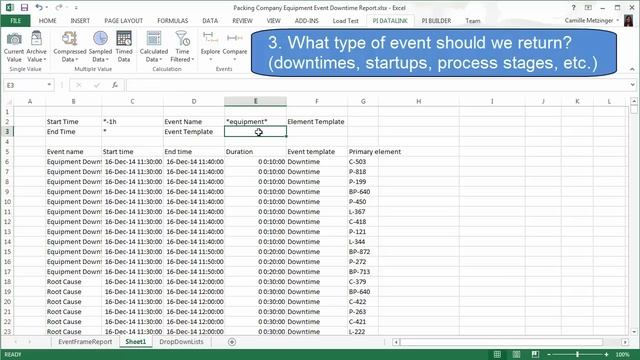
Task: Open the Archive Value tool
Action: click(36, 47)
